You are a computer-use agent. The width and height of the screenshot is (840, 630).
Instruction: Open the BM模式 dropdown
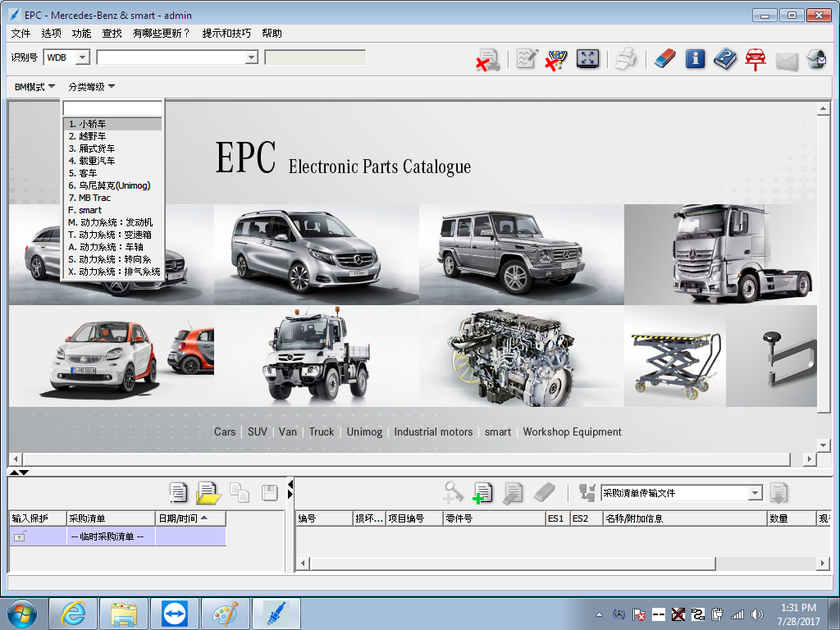coord(34,87)
